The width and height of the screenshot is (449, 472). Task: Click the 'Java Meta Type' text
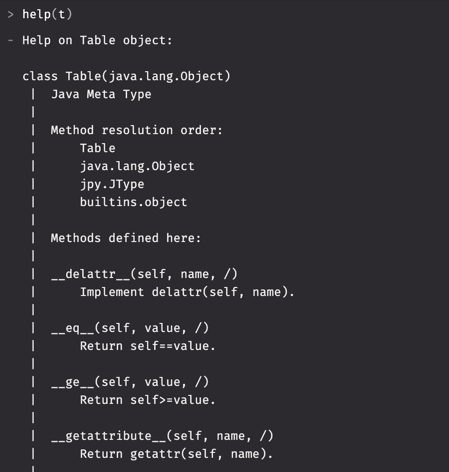pyautogui.click(x=101, y=94)
